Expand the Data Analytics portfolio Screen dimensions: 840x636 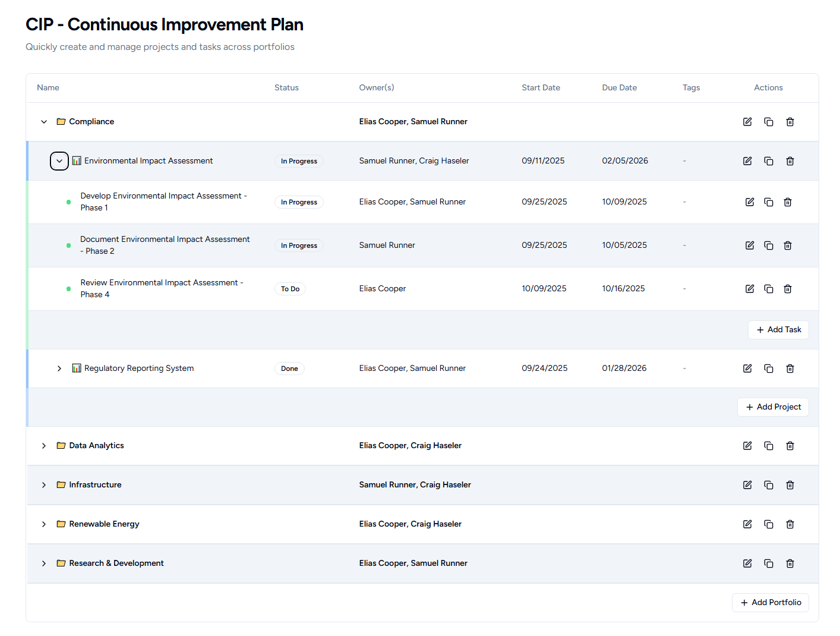pyautogui.click(x=44, y=446)
